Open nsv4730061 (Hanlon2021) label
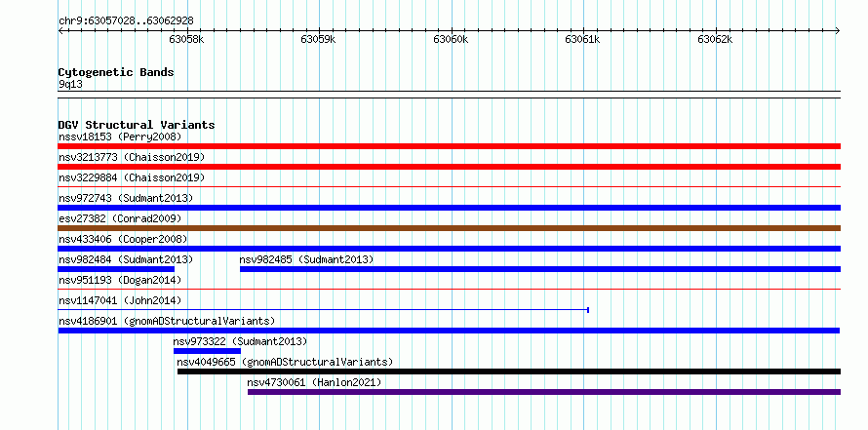This screenshot has width=868, height=430. point(314,382)
